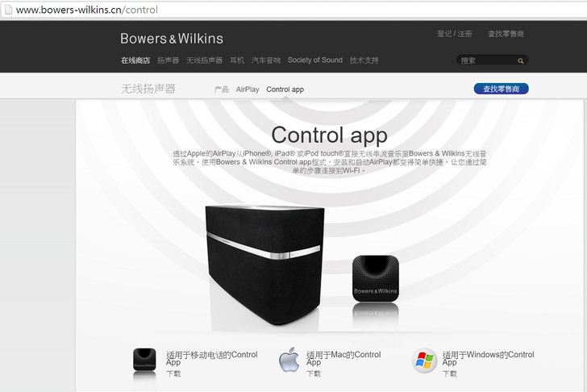Click the large Bowers & Wilkins app icon
Viewport: 587px width, 392px height.
pos(376,278)
